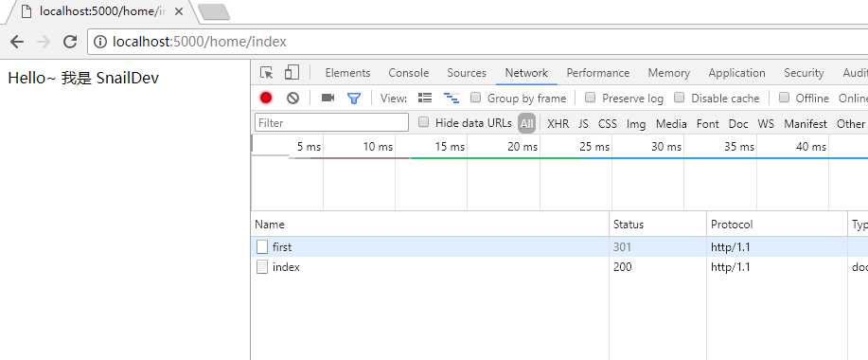868x360 pixels.
Task: Filter requests by Manifest
Action: tap(806, 123)
